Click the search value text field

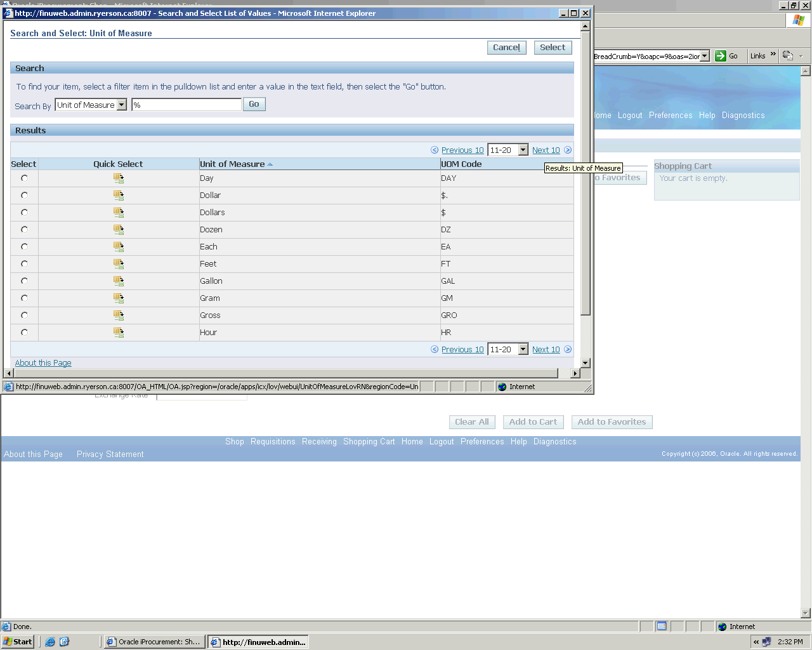[187, 105]
